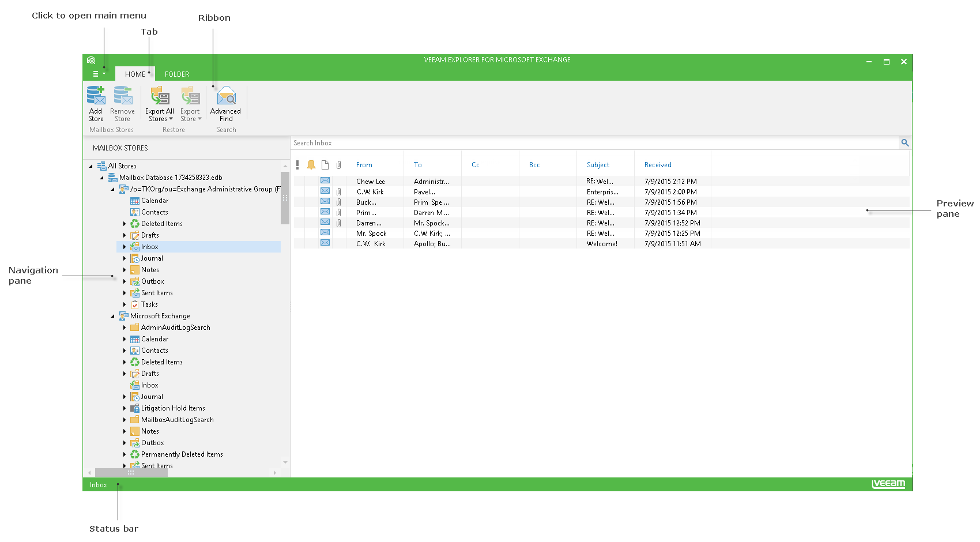Click the 'Prim...' sender cell
980x542 pixels.
(x=366, y=213)
